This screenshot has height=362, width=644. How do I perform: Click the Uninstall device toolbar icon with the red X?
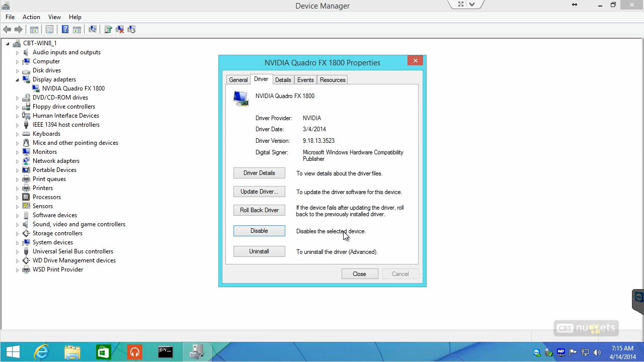120,30
